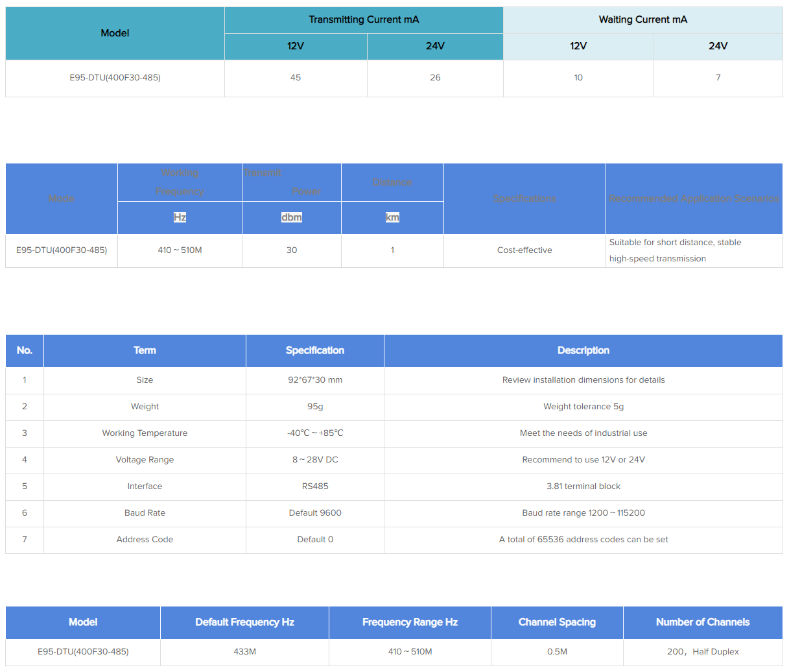The height and width of the screenshot is (672, 789).
Task: Click the Term column header
Action: tap(145, 350)
